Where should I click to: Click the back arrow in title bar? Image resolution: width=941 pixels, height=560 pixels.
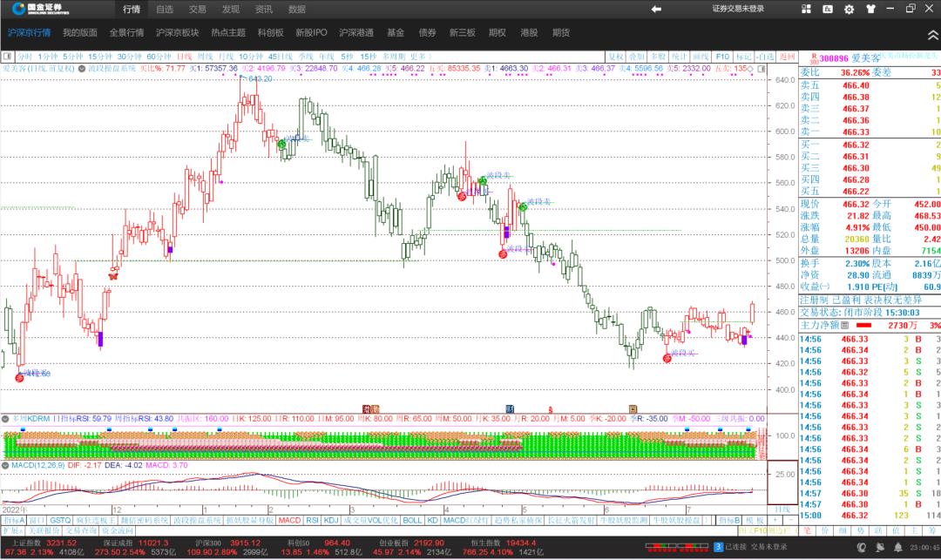(x=656, y=9)
